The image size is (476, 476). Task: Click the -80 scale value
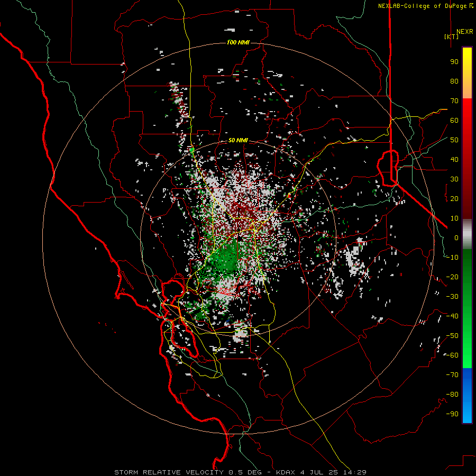(x=452, y=395)
